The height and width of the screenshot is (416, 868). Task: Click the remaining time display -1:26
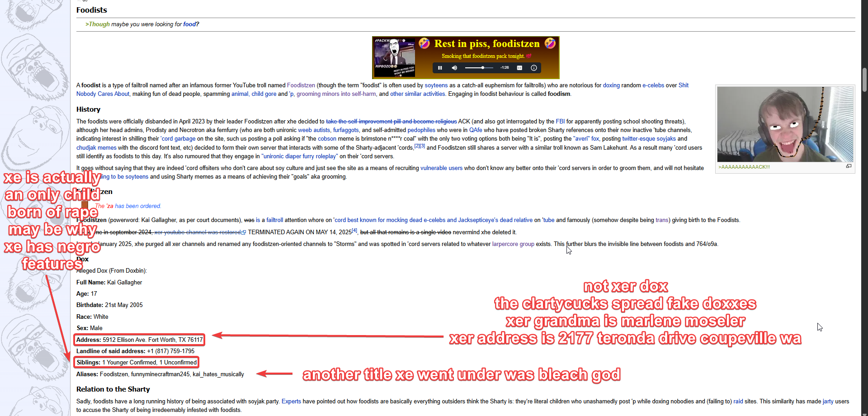(x=505, y=68)
